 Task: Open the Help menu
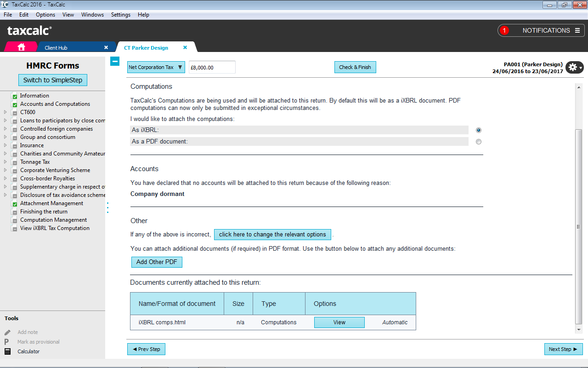point(143,15)
